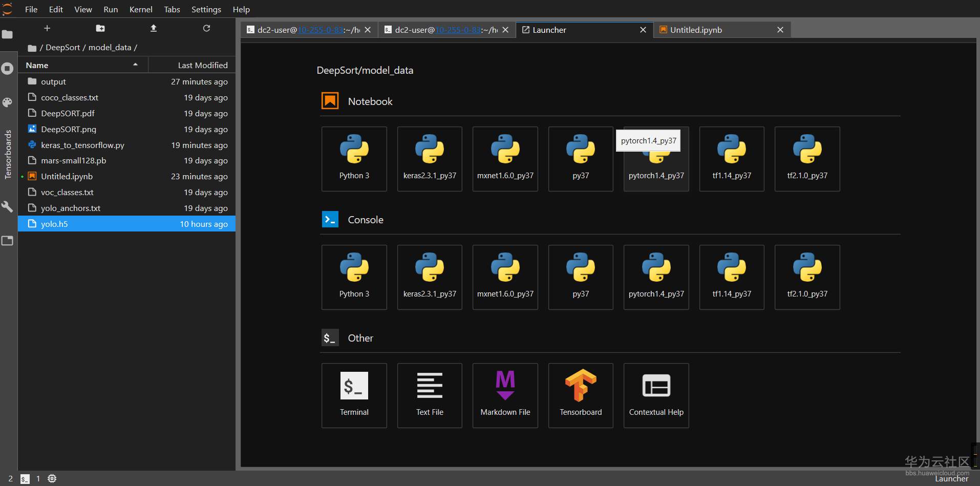Create a new folder in file browser
The height and width of the screenshot is (486, 980).
(100, 28)
